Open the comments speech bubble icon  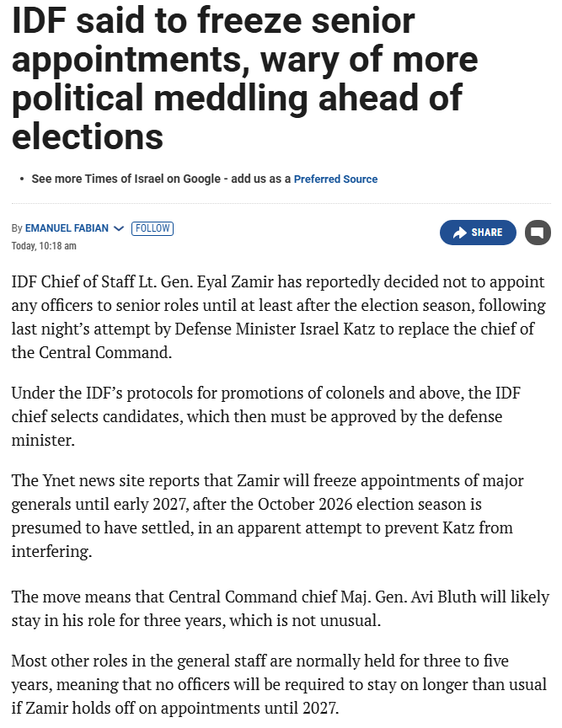point(538,233)
